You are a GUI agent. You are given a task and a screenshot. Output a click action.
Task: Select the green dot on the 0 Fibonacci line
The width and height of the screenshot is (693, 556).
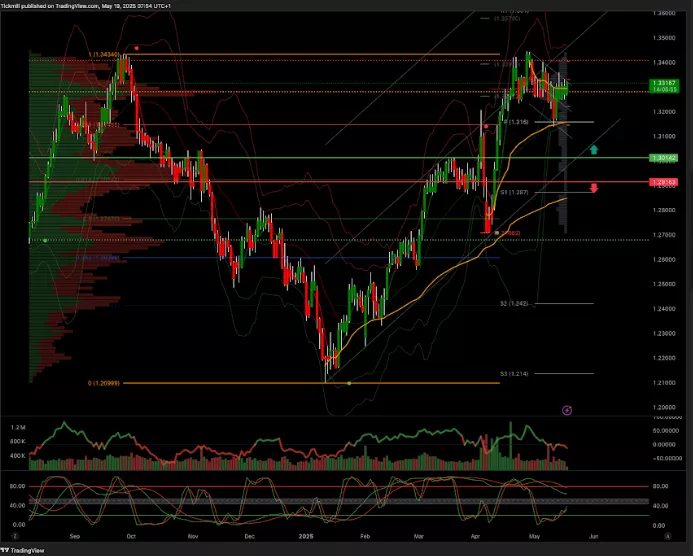[348, 383]
